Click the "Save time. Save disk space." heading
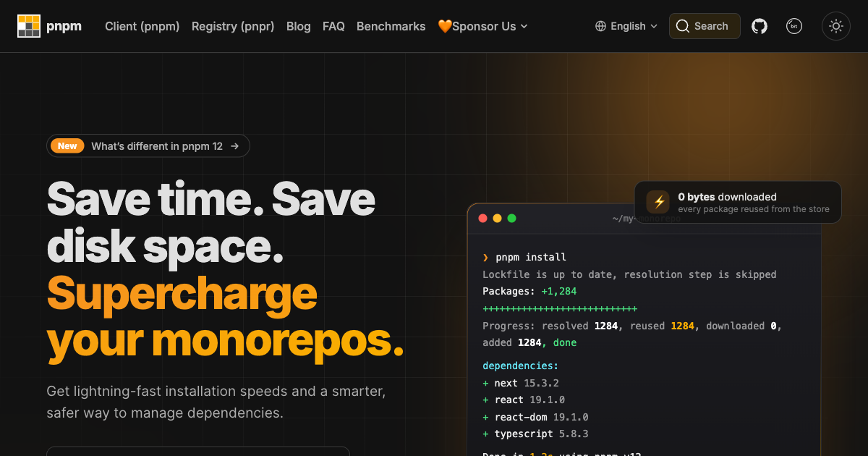868x456 pixels. click(211, 222)
